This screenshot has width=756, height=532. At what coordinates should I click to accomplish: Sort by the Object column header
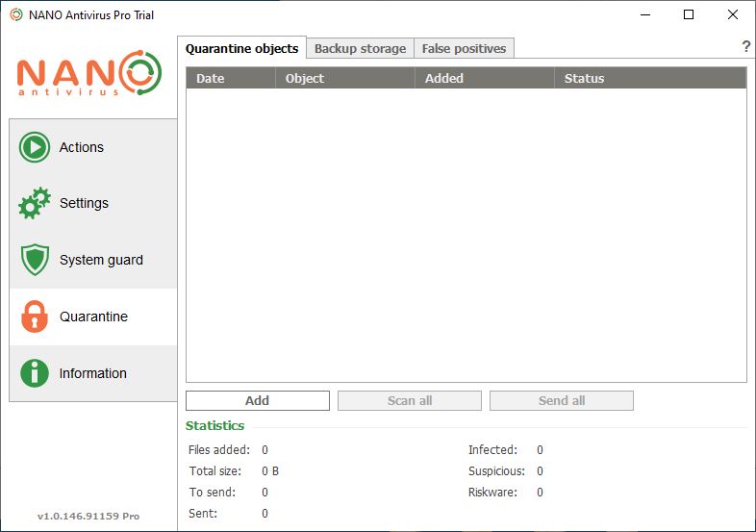[345, 78]
